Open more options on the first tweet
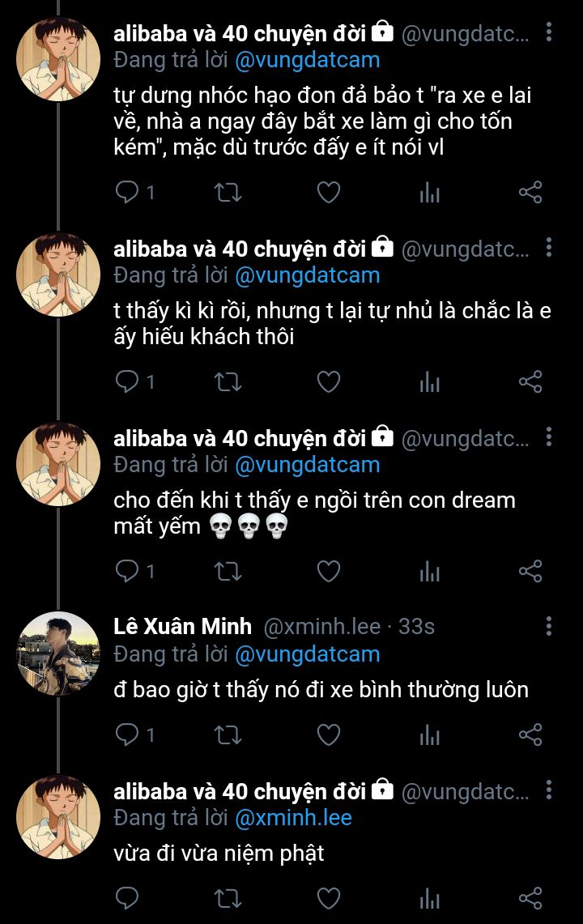583x924 pixels. coord(549,33)
